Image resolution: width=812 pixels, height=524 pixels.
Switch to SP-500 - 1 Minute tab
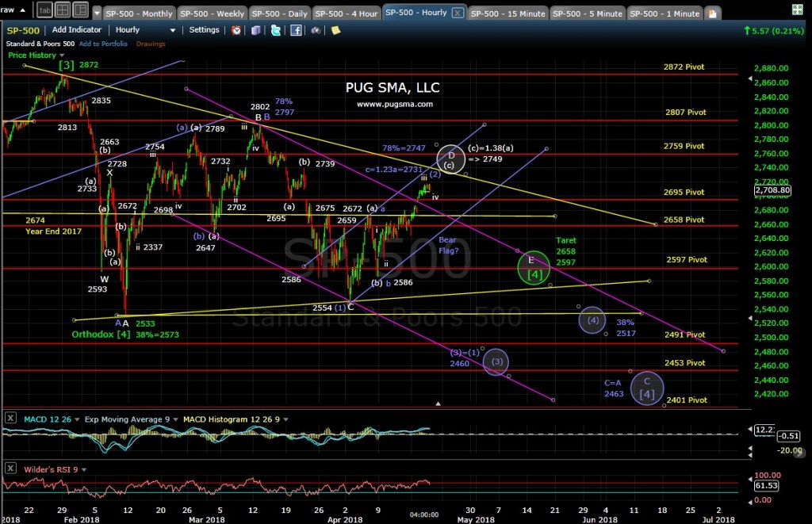pyautogui.click(x=665, y=13)
